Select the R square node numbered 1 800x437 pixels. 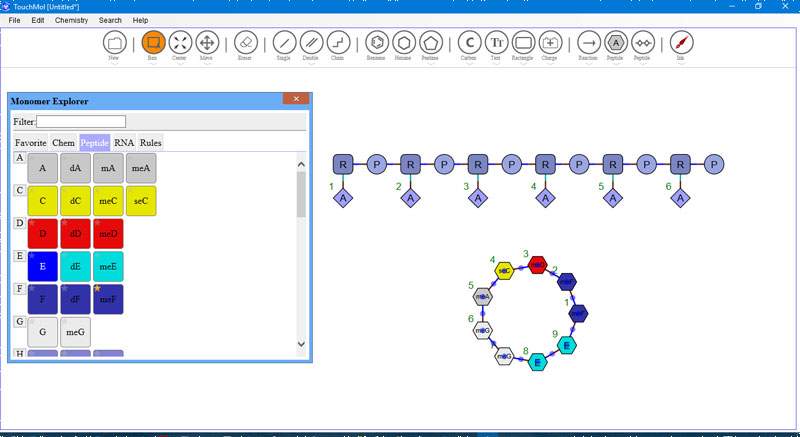click(x=343, y=165)
